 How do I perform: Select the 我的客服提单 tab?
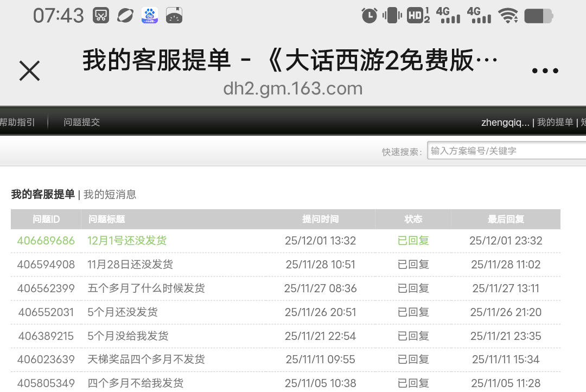(x=43, y=195)
